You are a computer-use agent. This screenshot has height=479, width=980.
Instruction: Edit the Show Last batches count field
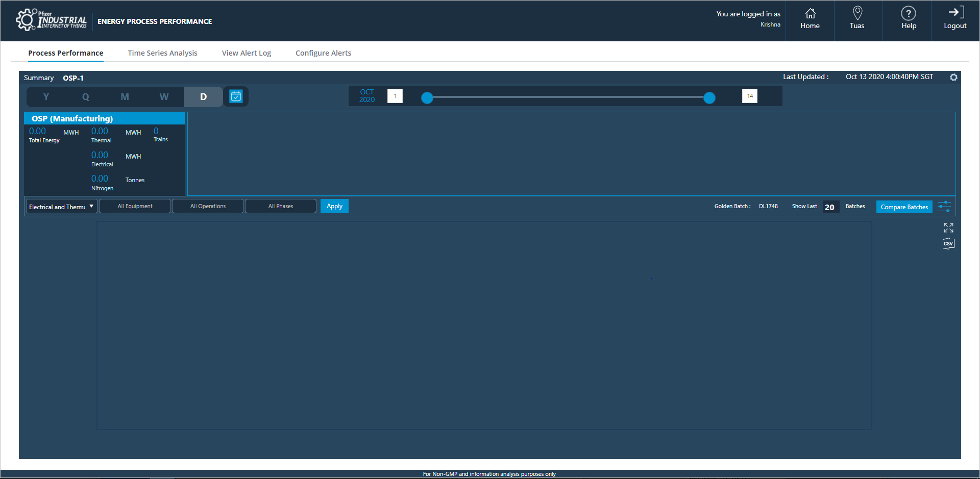pos(830,207)
